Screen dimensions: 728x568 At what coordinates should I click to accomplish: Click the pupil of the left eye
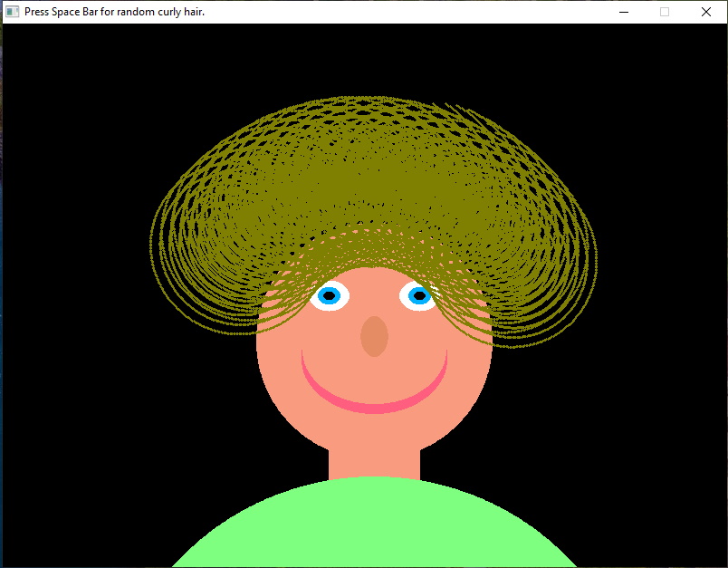(330, 295)
